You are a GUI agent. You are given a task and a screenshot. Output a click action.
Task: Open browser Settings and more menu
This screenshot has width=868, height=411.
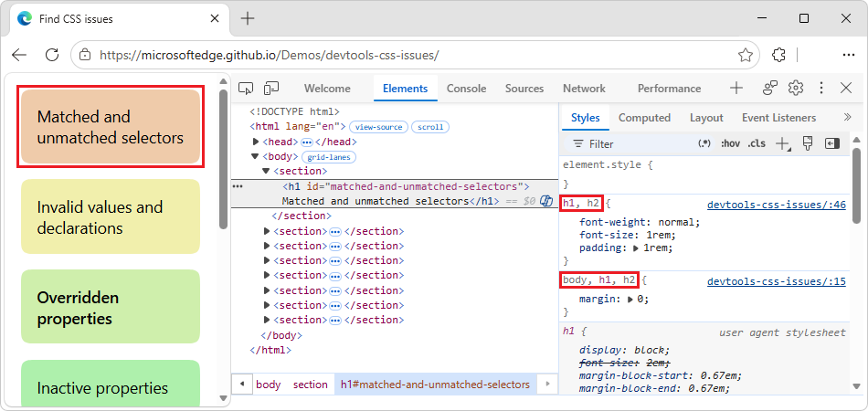(849, 55)
